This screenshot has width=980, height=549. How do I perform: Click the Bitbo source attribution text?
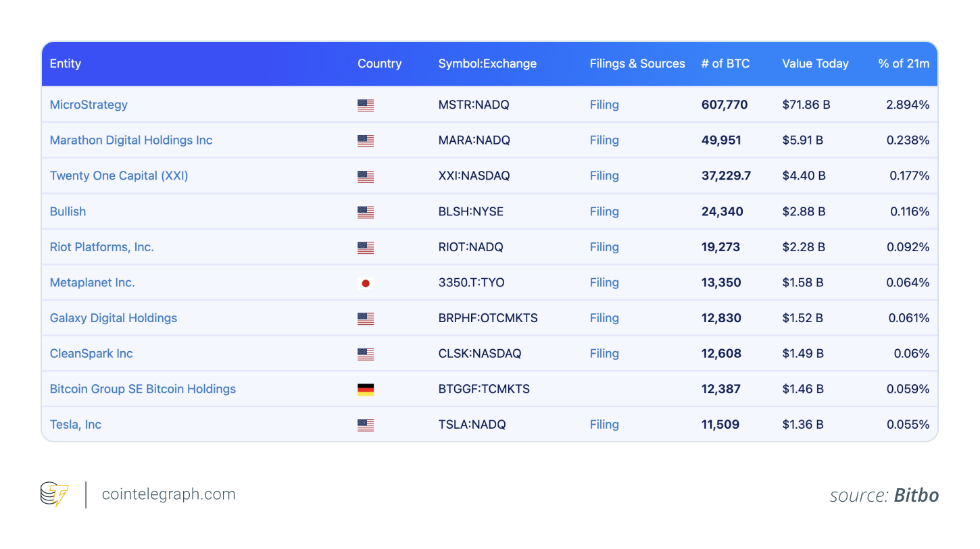pos(916,495)
